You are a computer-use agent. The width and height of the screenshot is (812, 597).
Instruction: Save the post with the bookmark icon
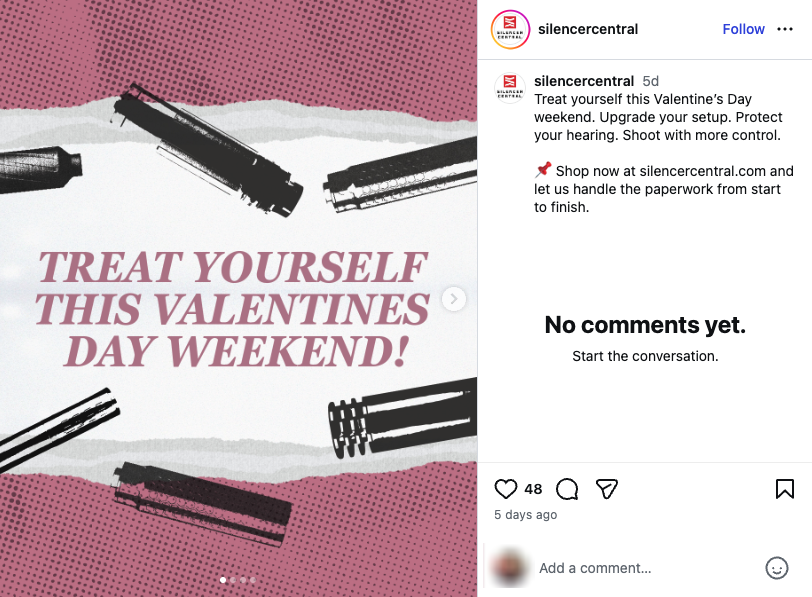785,489
